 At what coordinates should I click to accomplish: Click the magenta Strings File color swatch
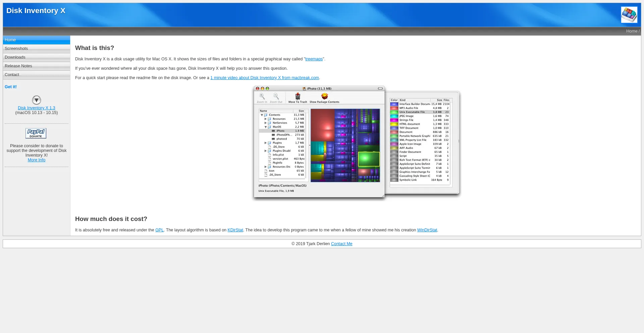(x=394, y=120)
